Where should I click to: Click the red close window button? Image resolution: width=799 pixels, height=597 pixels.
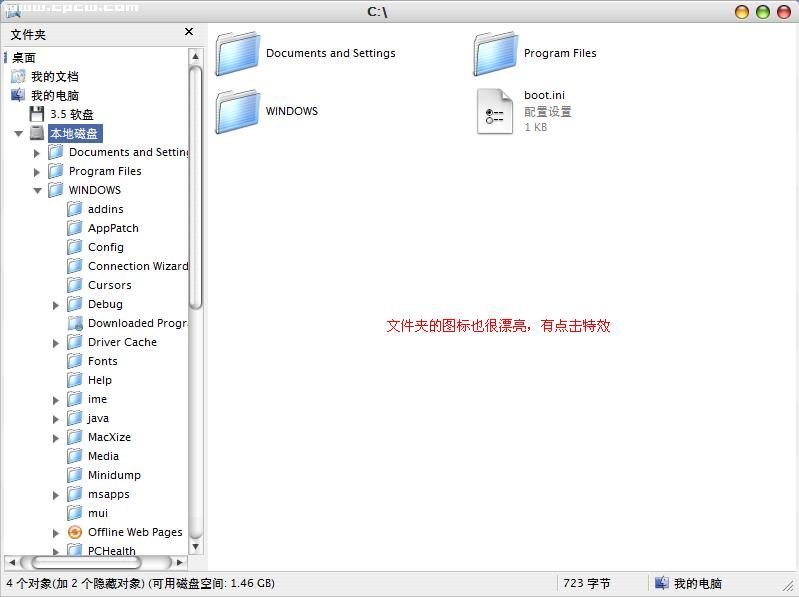click(x=784, y=12)
